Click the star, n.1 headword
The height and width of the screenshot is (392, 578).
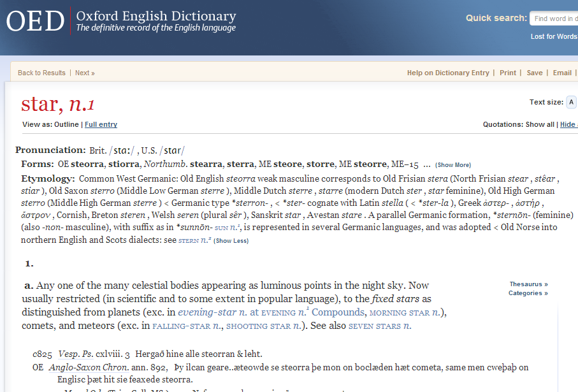tap(58, 104)
